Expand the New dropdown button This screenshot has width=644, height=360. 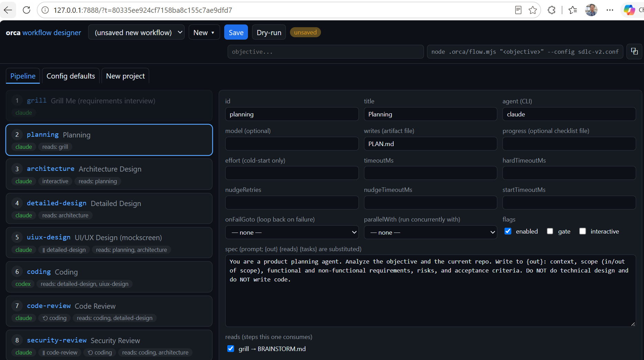tap(204, 32)
